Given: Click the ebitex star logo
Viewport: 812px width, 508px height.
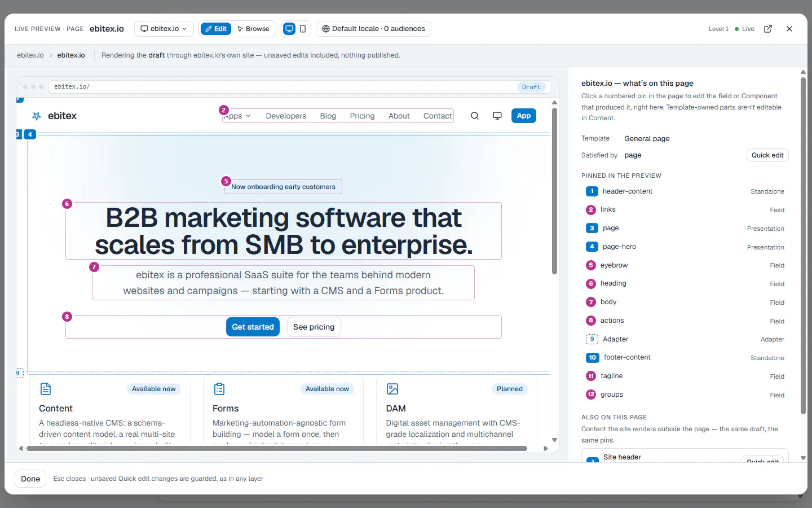Looking at the screenshot, I should tap(37, 116).
